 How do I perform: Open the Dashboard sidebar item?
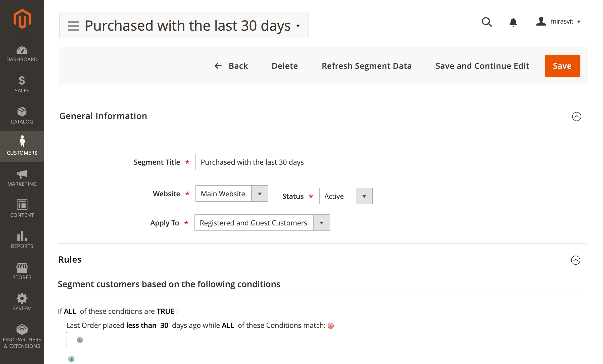(22, 54)
